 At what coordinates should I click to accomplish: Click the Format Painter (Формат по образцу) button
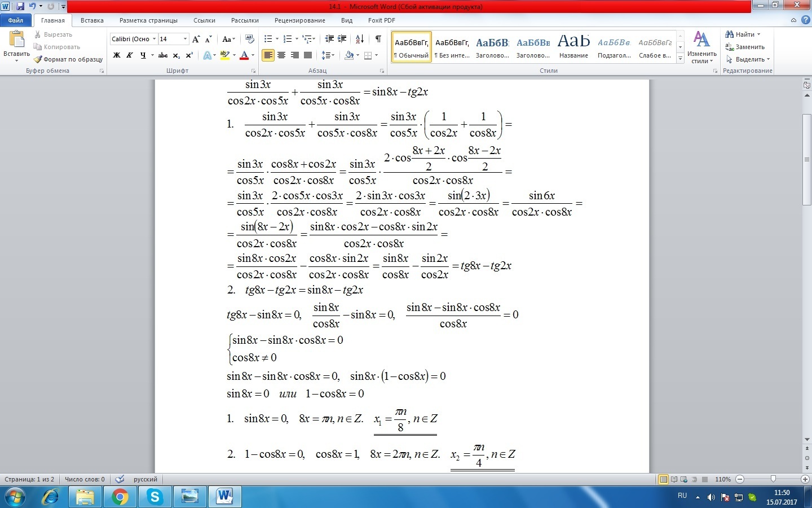68,59
